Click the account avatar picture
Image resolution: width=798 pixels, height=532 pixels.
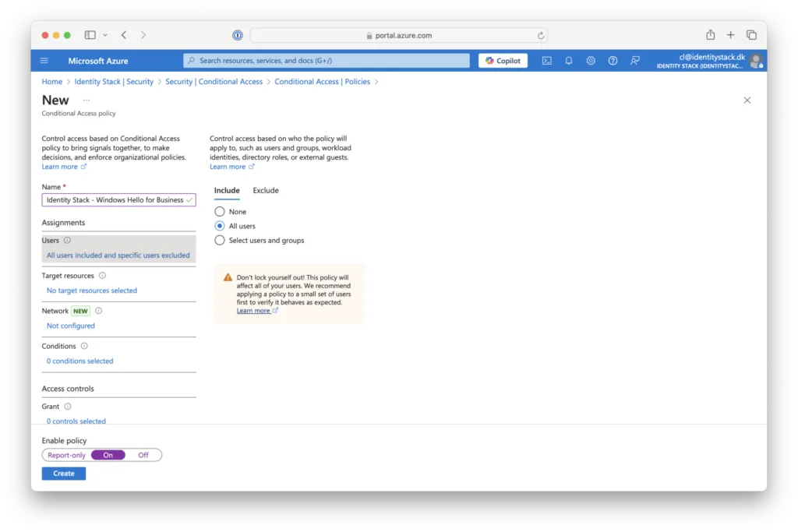click(756, 61)
